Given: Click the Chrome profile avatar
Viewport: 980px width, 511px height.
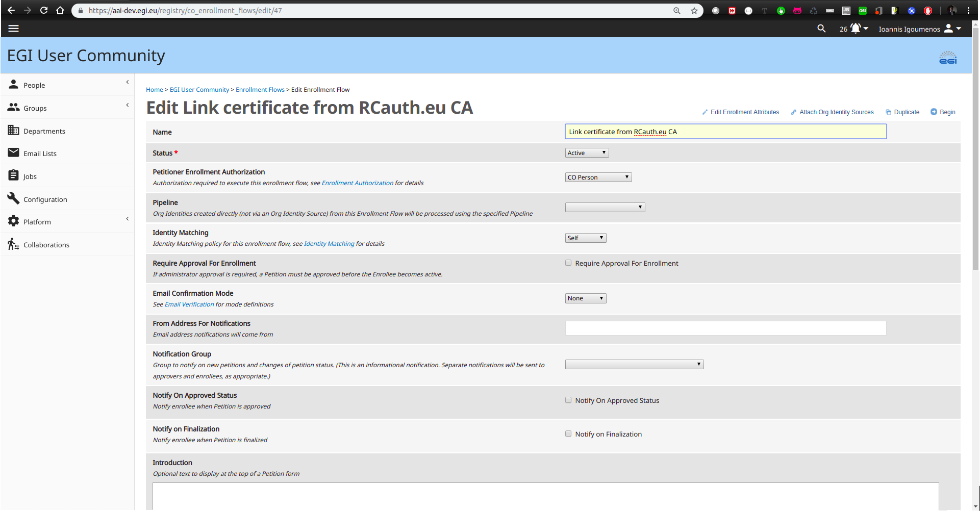Looking at the screenshot, I should tap(952, 11).
